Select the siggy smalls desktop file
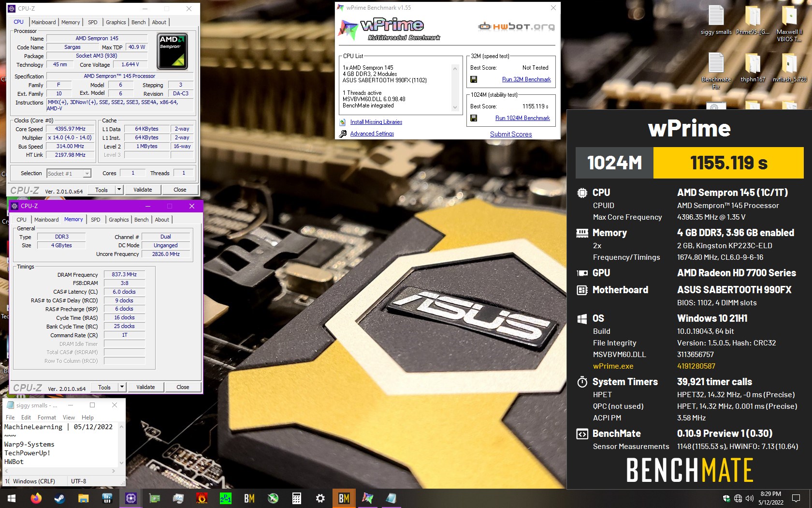812x508 pixels. [x=716, y=20]
